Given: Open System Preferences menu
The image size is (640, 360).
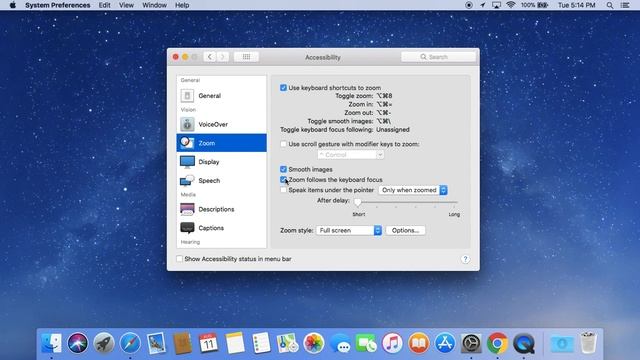Looking at the screenshot, I should tap(58, 5).
